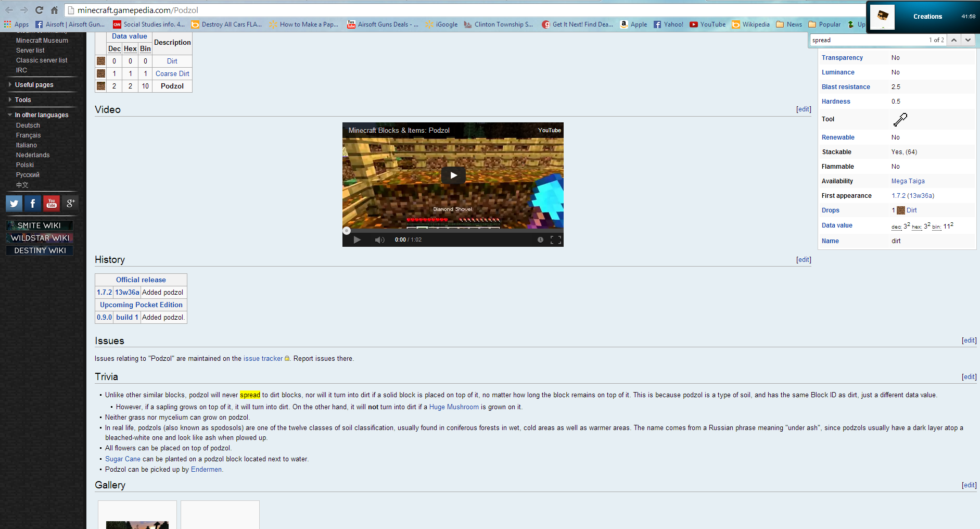Open the Facebook icon in the sidebar
Image resolution: width=980 pixels, height=529 pixels.
click(x=33, y=204)
